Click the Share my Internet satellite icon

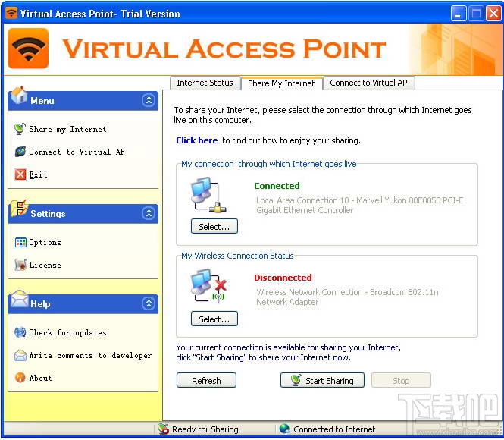[x=20, y=129]
